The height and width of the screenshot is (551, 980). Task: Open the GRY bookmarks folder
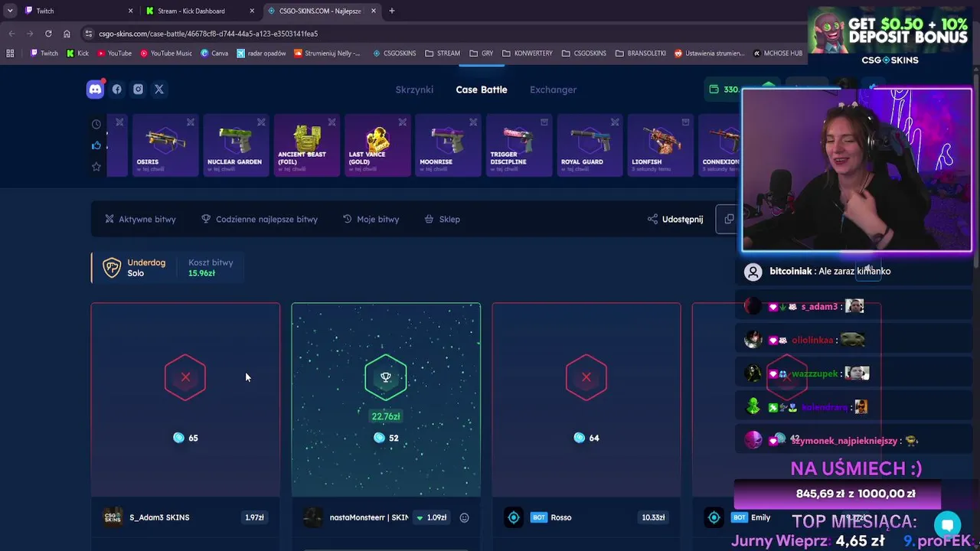(482, 54)
